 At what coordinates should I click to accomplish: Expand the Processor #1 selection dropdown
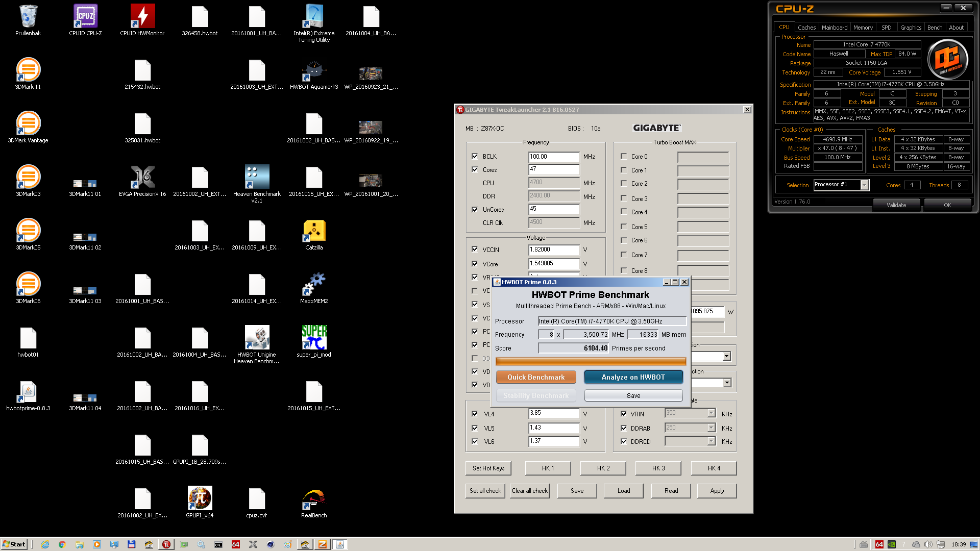pos(864,185)
